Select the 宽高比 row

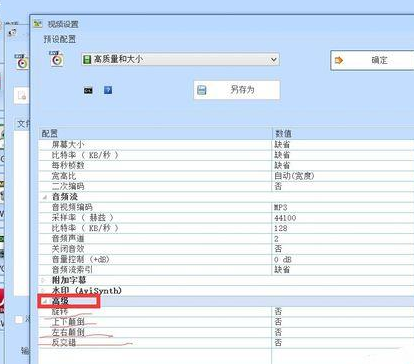click(x=226, y=176)
